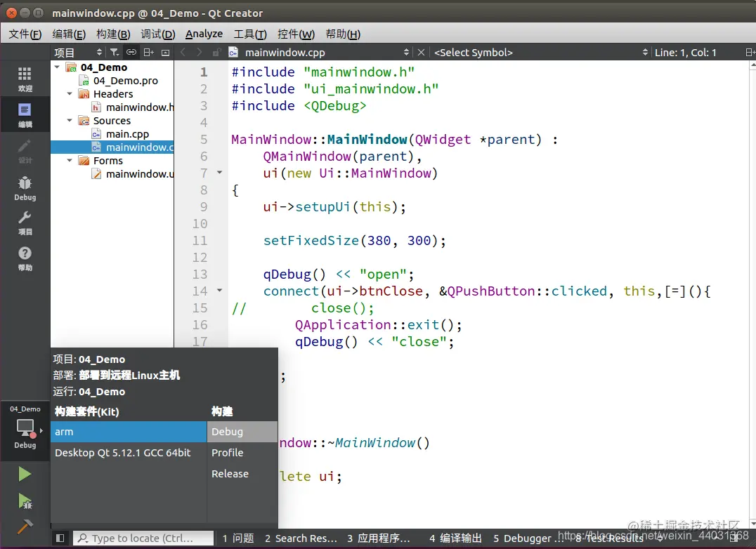Viewport: 756px width, 549px height.
Task: Click the Type to locate field
Action: coord(143,538)
